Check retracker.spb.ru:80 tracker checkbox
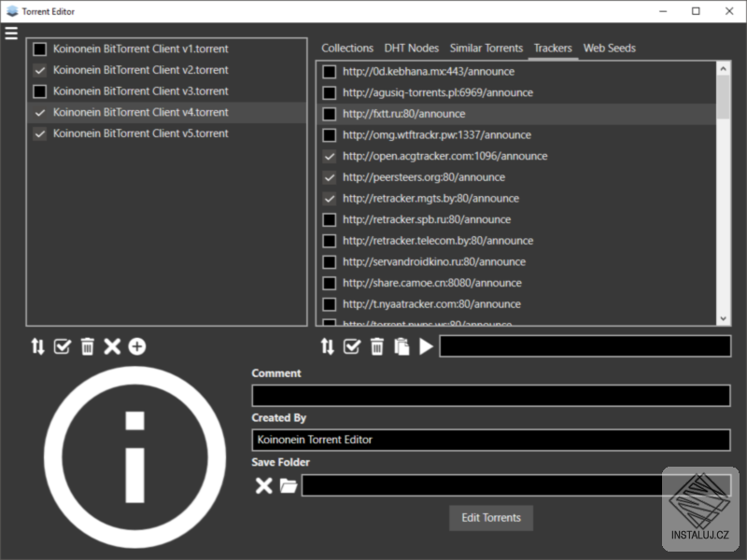Screen dimensions: 747x560 pos(330,219)
